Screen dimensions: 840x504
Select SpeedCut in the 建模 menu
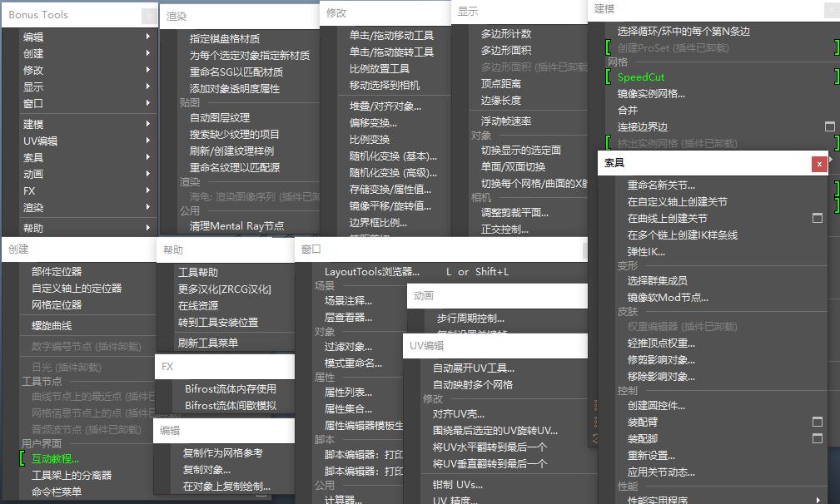(641, 77)
